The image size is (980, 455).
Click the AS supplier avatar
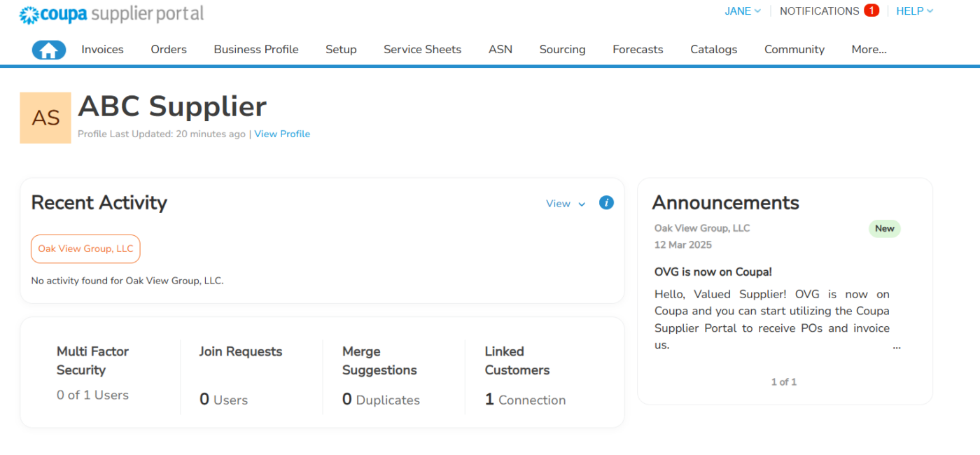click(x=45, y=118)
